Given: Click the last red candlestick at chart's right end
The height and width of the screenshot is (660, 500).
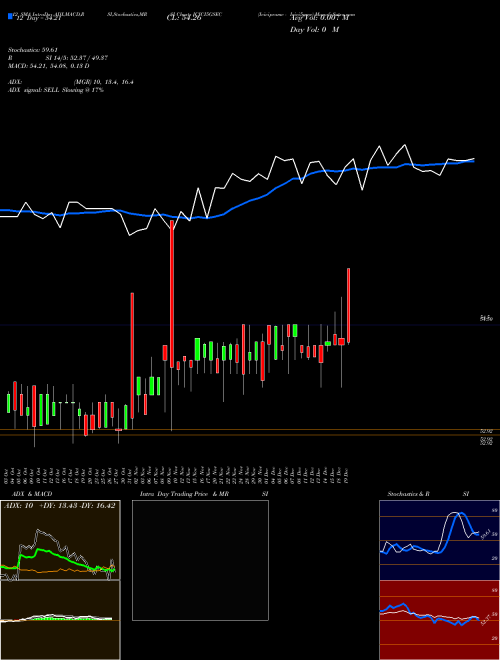Looking at the screenshot, I should 348,305.
